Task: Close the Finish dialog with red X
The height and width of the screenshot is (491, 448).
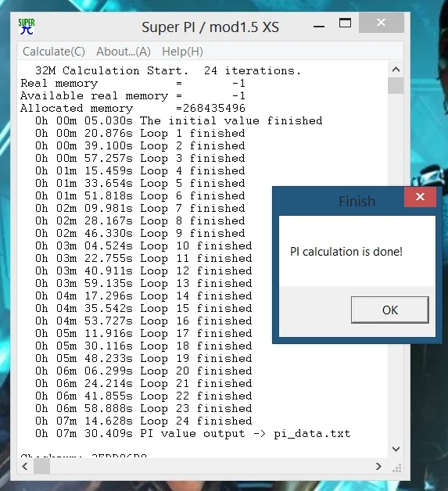Action: pyautogui.click(x=420, y=197)
